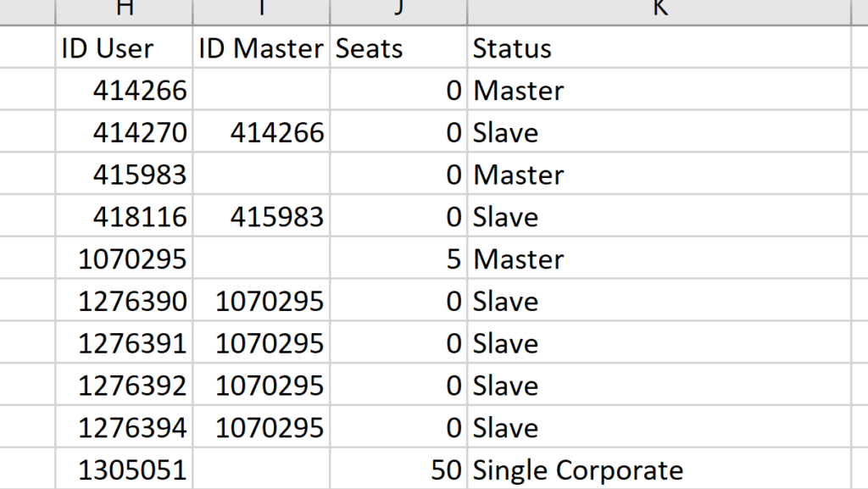Select cell with ID User 1305051
Viewport: 868px width, 489px height.
tap(124, 470)
